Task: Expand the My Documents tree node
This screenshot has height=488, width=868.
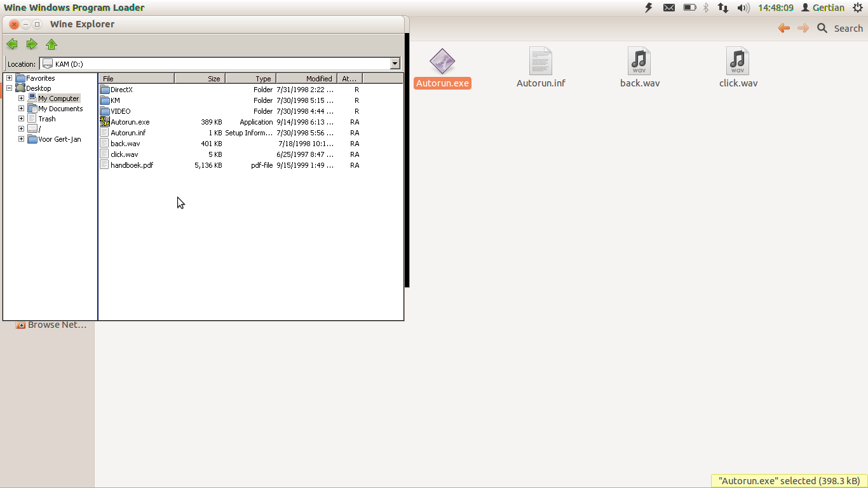Action: click(21, 109)
